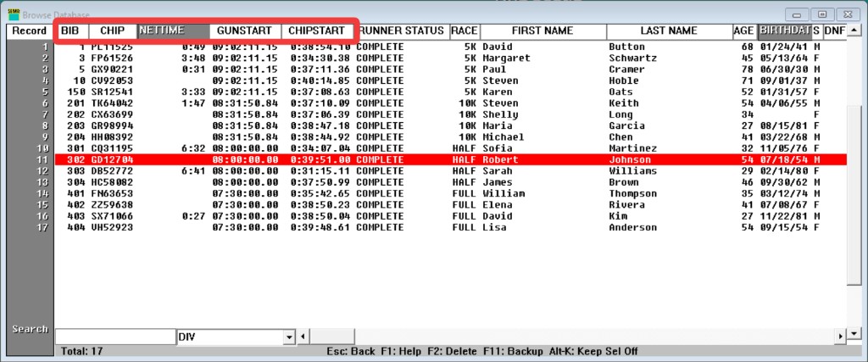This screenshot has width=868, height=362.
Task: Click last name Schwartz
Action: click(x=632, y=58)
